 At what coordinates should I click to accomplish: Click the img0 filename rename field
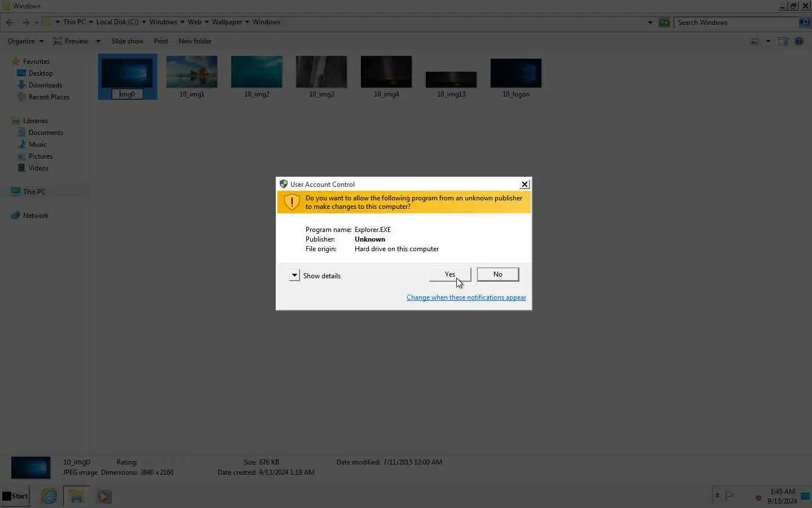(x=127, y=94)
